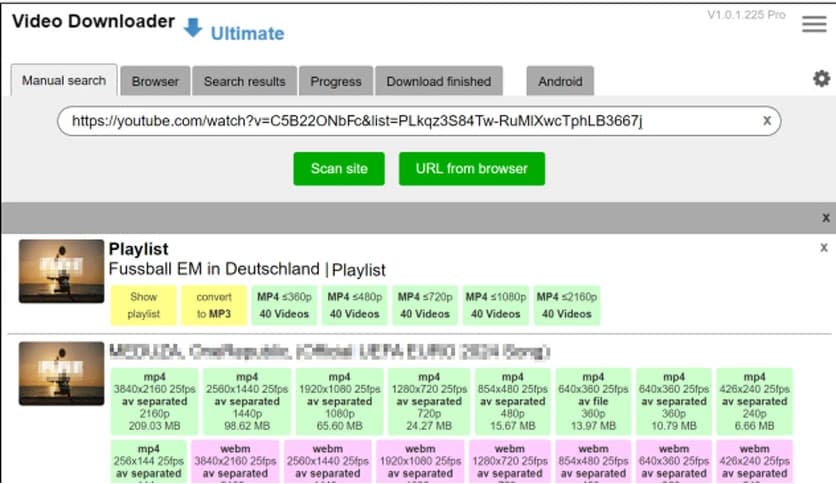Click the bold Playlist heading
Image resolution: width=836 pixels, height=484 pixels.
pyautogui.click(x=138, y=249)
